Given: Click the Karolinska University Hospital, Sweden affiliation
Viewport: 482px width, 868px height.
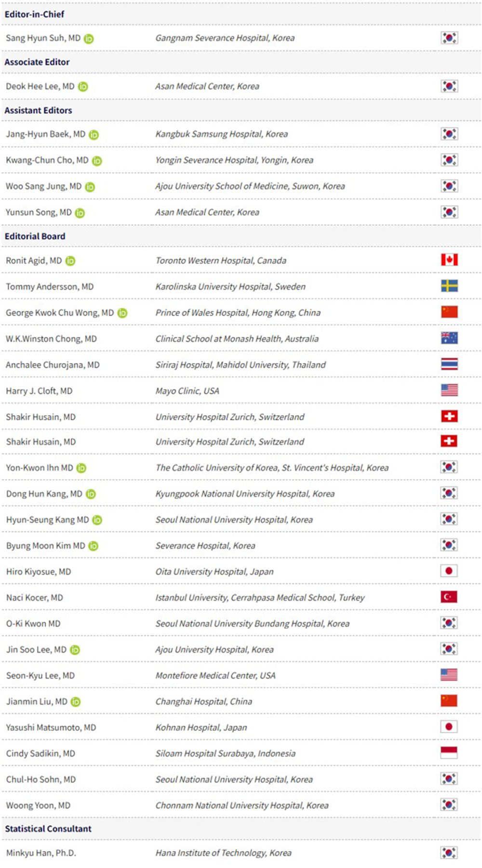Looking at the screenshot, I should click(x=230, y=287).
